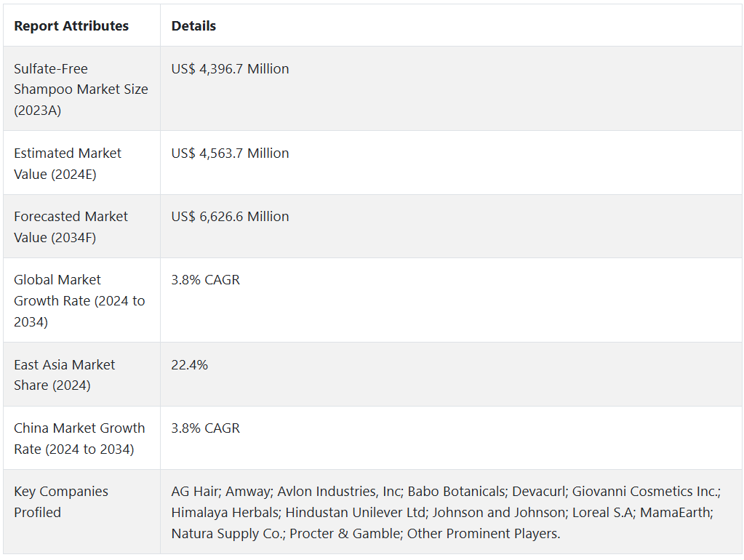This screenshot has height=560, width=744.
Task: Click the 22.4% market share value
Action: [189, 365]
